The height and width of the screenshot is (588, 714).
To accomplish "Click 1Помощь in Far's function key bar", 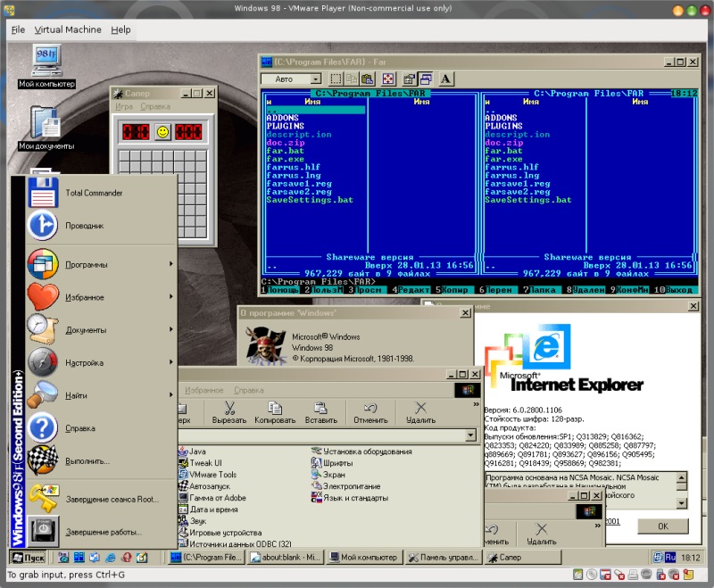I will tap(280, 290).
